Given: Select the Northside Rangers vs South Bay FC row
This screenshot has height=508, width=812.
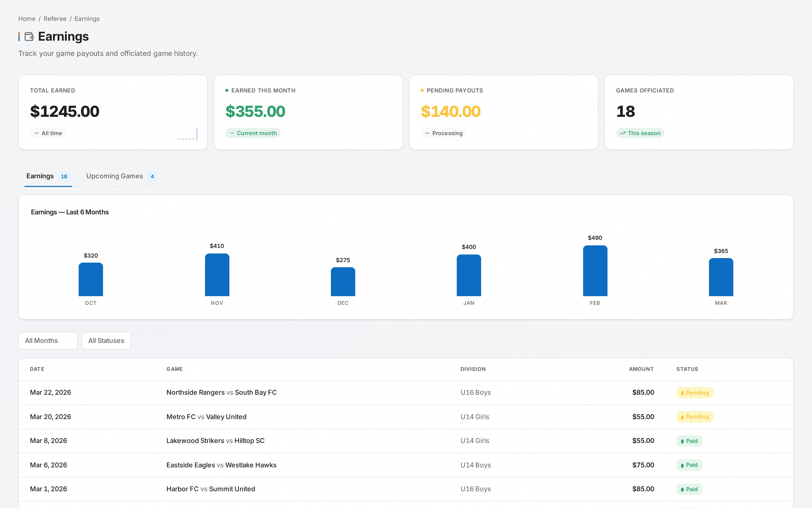Looking at the screenshot, I should click(x=406, y=393).
